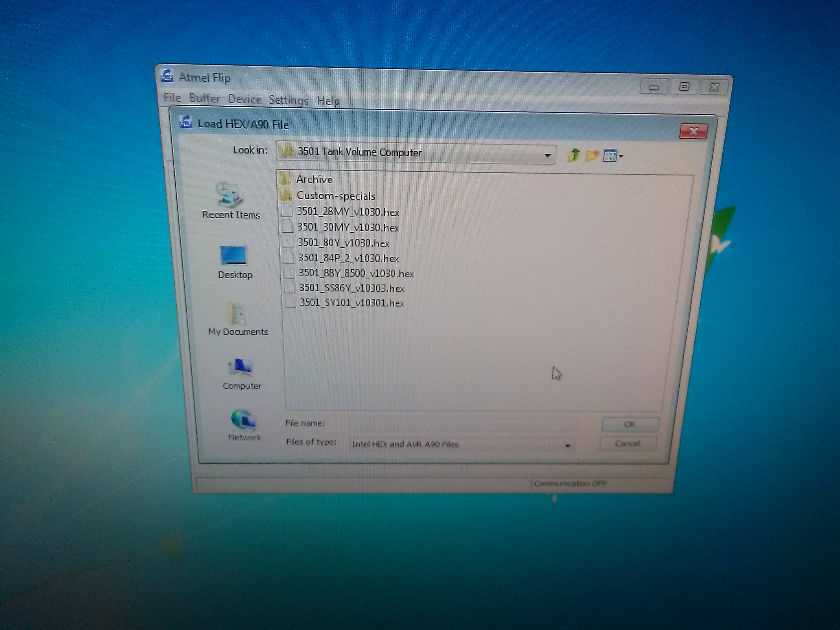Viewport: 840px width, 630px height.
Task: Cancel the Load HEX/A90 File dialog
Action: click(x=628, y=443)
